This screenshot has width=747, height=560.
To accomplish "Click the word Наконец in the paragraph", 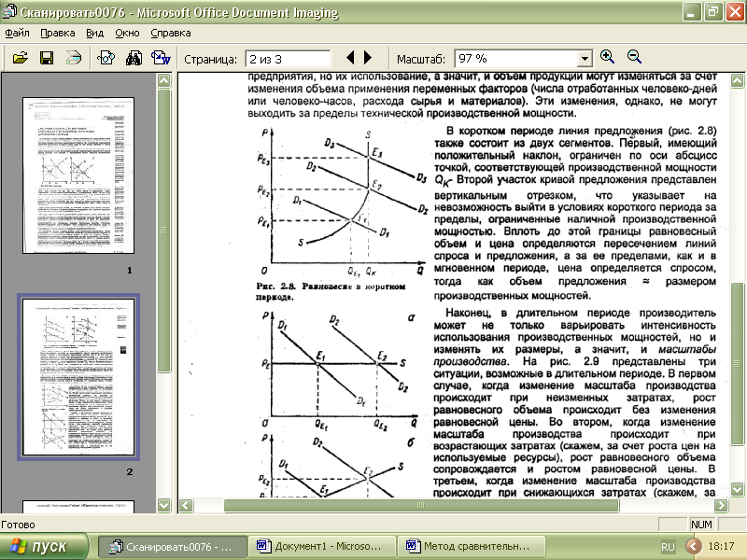I will coord(469,313).
